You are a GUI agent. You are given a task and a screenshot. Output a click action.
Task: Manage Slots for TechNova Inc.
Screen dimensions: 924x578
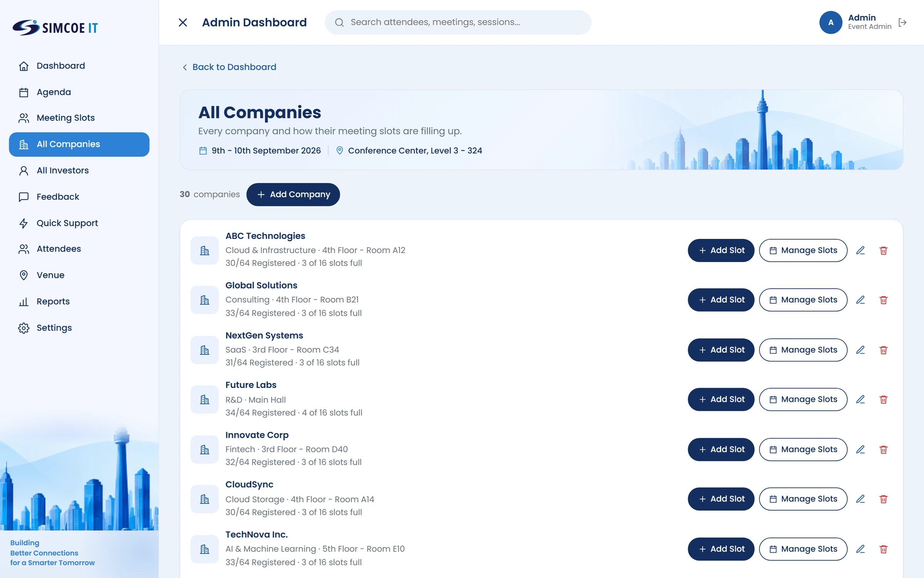tap(803, 549)
